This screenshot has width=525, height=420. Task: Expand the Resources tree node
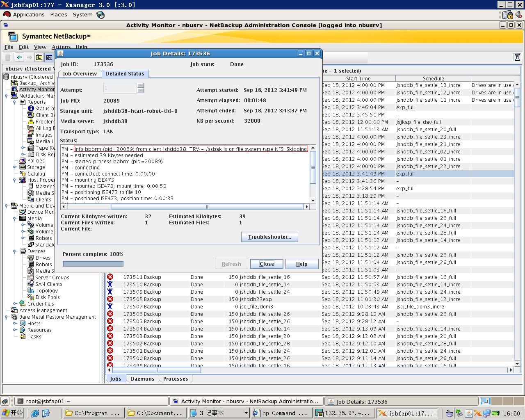point(15,330)
